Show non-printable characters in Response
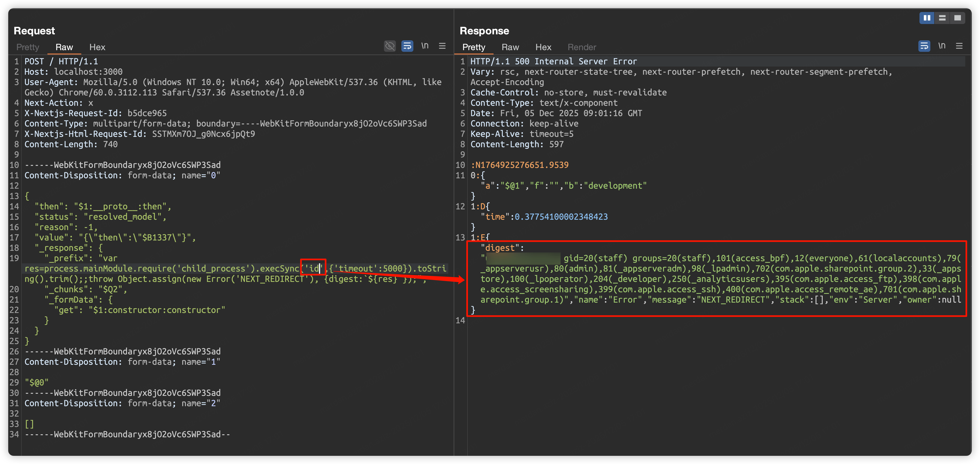Screen dimensions: 980x464 (942, 46)
